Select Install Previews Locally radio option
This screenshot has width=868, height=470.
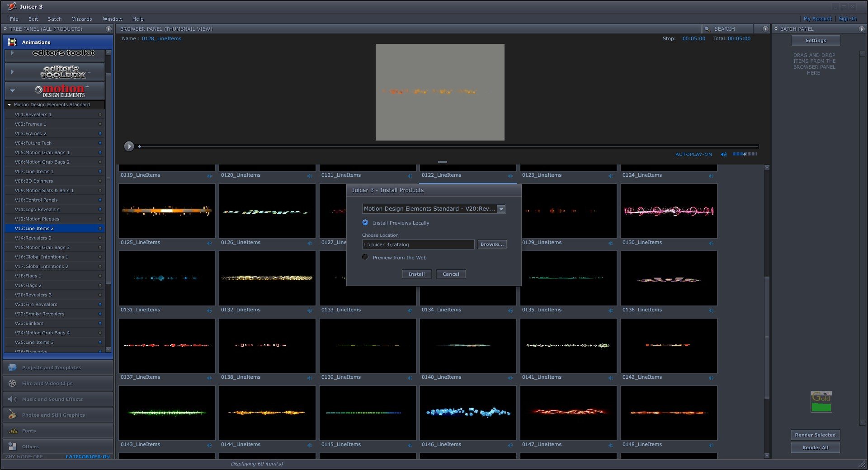(x=365, y=223)
